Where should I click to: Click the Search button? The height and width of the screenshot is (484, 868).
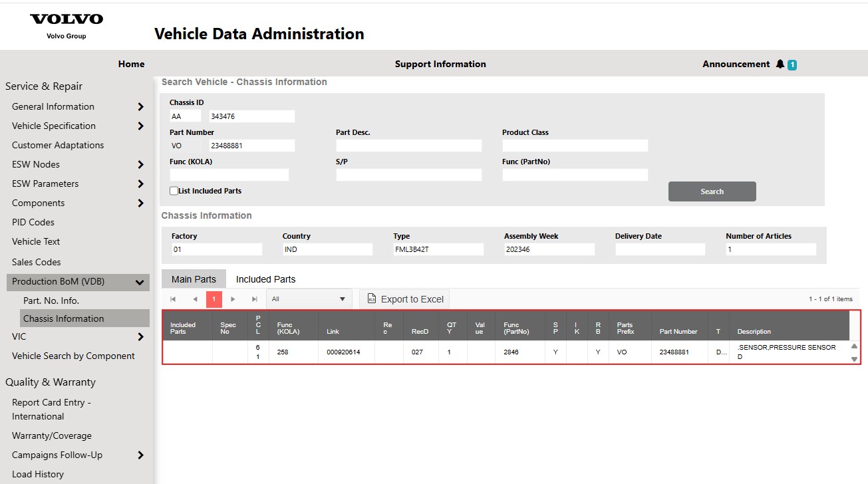[712, 191]
